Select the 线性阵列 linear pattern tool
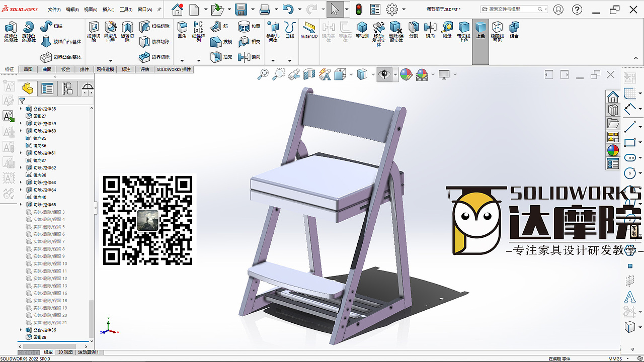 (199, 31)
